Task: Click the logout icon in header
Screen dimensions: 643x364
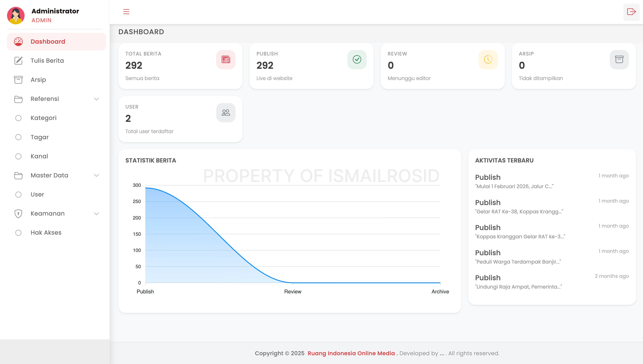Action: tap(631, 12)
